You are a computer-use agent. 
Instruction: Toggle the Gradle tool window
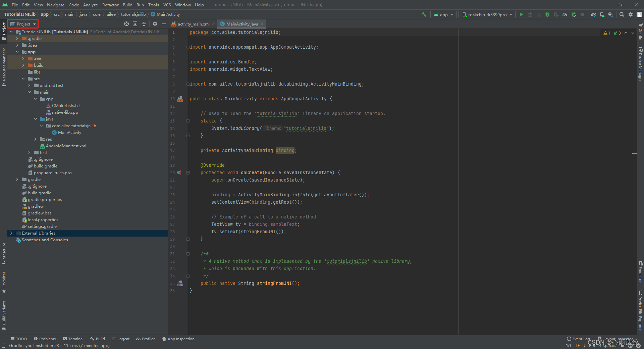point(640,32)
